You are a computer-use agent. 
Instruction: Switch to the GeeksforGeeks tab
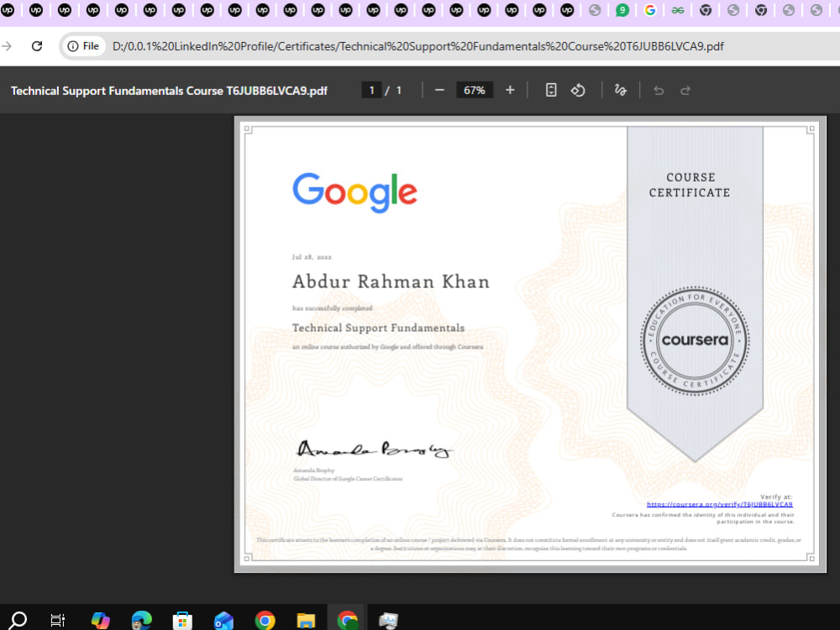(x=678, y=9)
